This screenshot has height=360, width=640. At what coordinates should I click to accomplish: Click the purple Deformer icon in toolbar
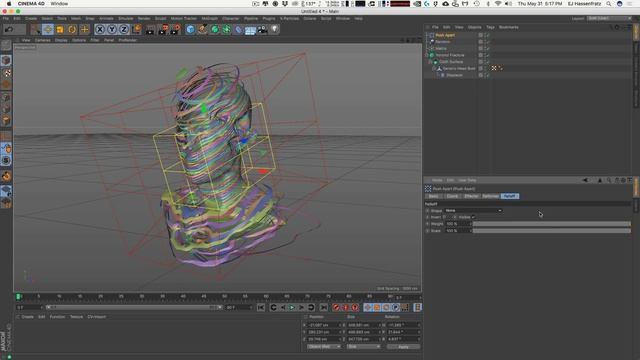pyautogui.click(x=238, y=29)
